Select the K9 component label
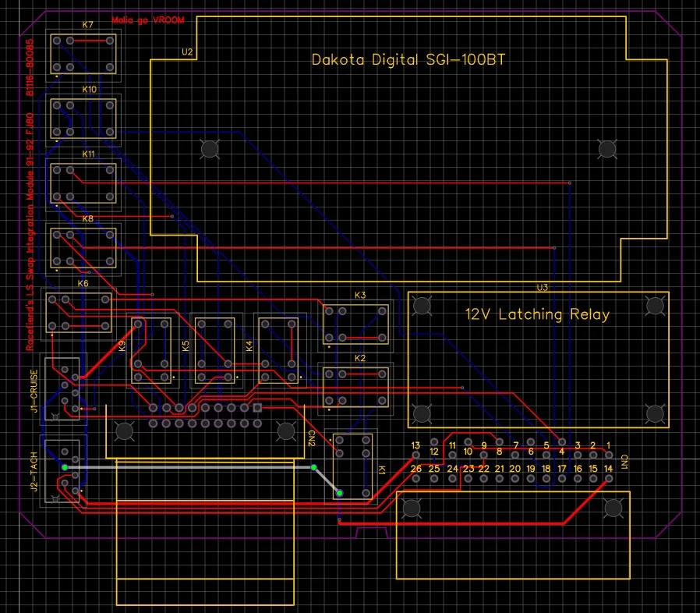This screenshot has height=613, width=700. pyautogui.click(x=122, y=345)
